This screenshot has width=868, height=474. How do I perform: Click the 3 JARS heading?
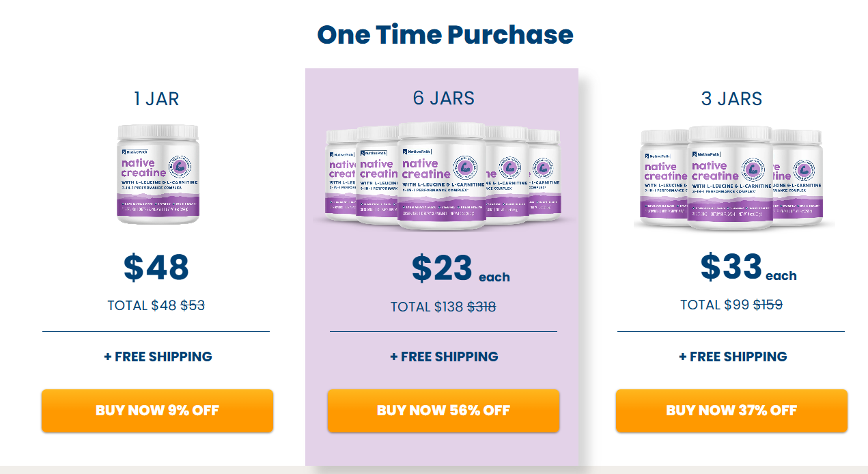click(x=731, y=99)
